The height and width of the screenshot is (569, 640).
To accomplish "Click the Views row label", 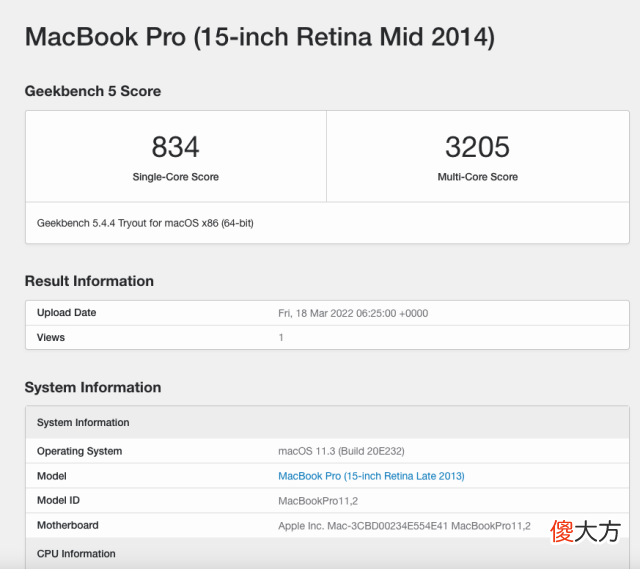I will 51,337.
